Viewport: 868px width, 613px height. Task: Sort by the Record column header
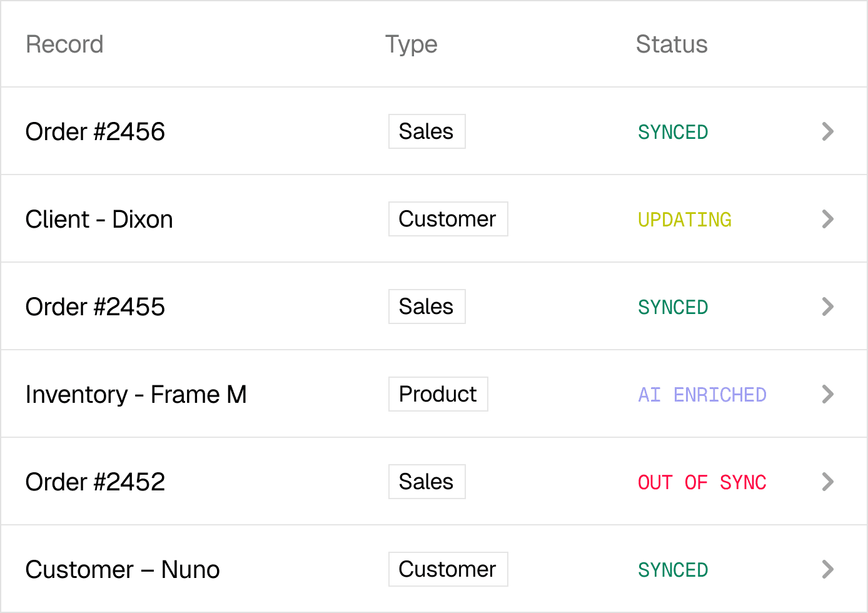pos(64,44)
